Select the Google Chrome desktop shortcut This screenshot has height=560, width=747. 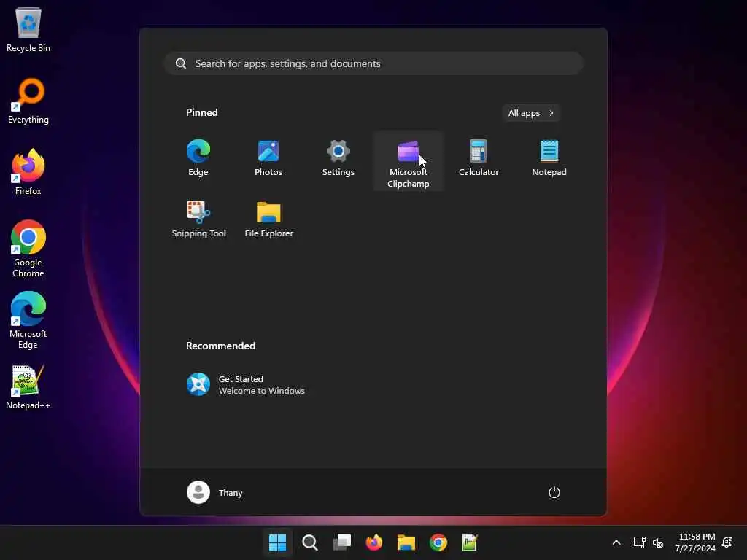click(28, 249)
